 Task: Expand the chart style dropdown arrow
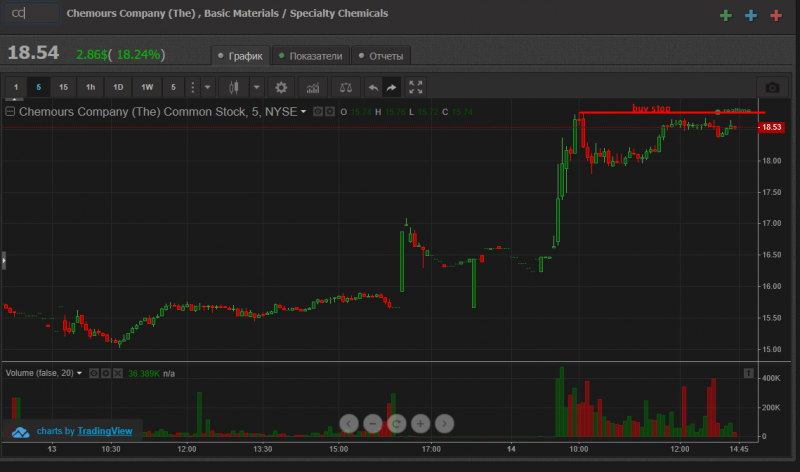257,87
